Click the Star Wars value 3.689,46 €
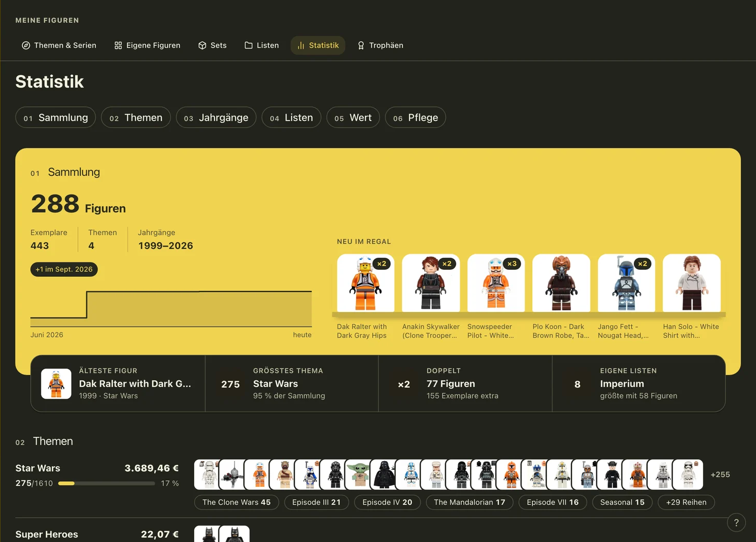 coord(152,468)
